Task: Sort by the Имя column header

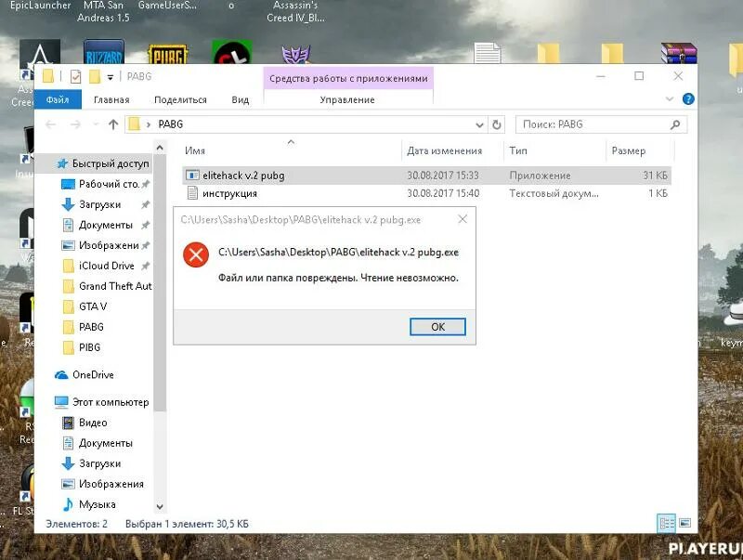Action: pyautogui.click(x=195, y=150)
